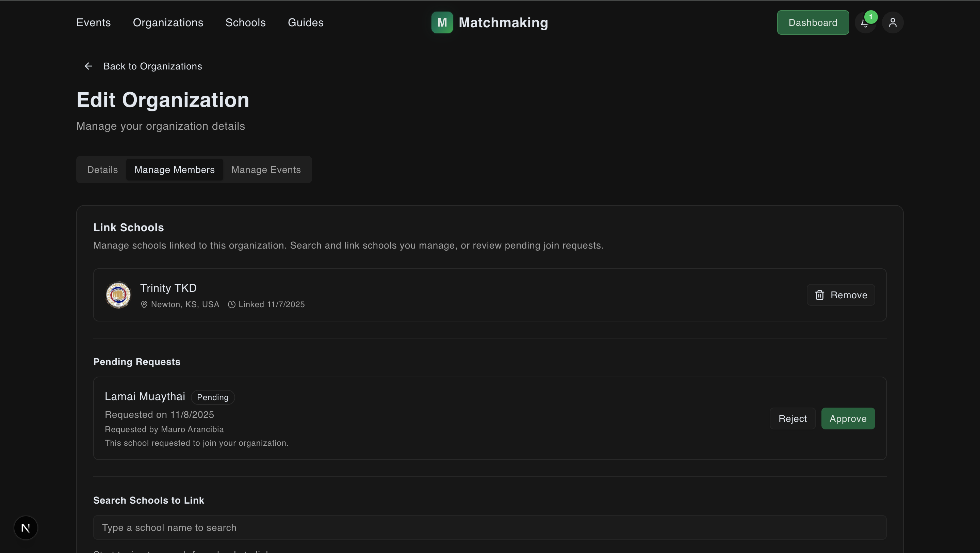Viewport: 980px width, 553px height.
Task: Open the notifications bell icon
Action: click(865, 23)
